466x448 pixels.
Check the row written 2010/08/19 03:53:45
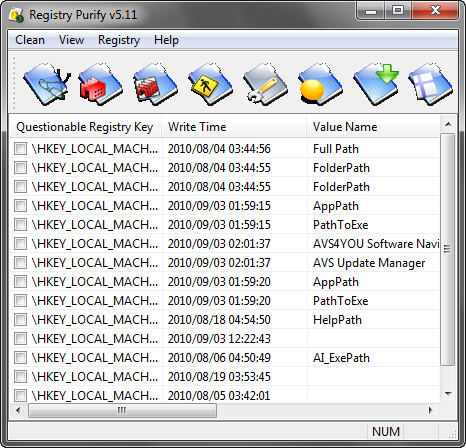(x=20, y=376)
